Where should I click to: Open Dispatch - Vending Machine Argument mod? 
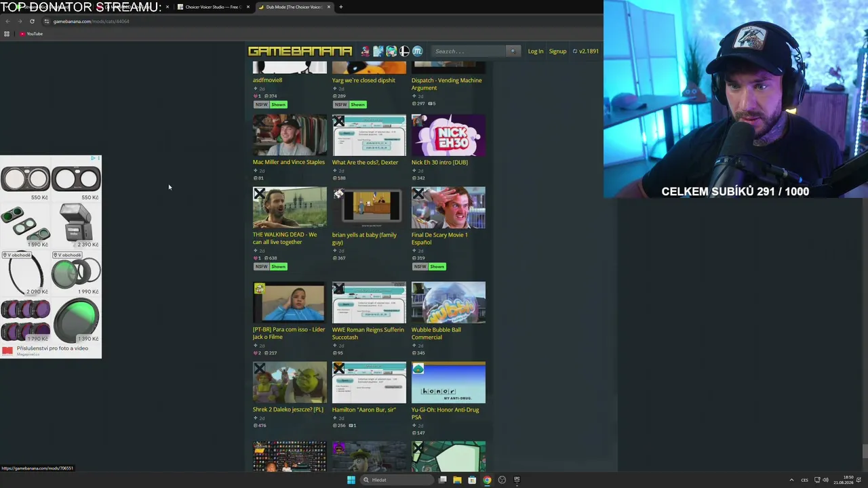pyautogui.click(x=446, y=84)
